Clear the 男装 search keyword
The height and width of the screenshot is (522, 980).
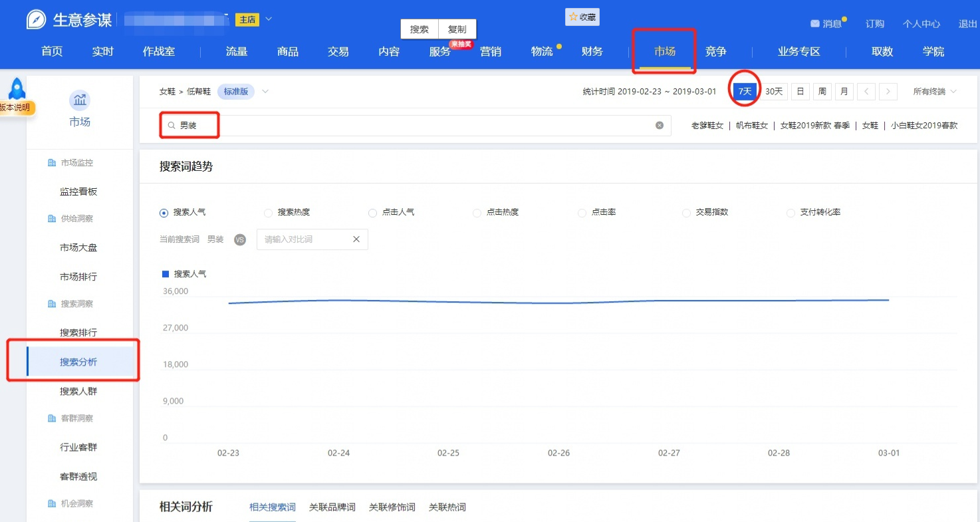(660, 125)
